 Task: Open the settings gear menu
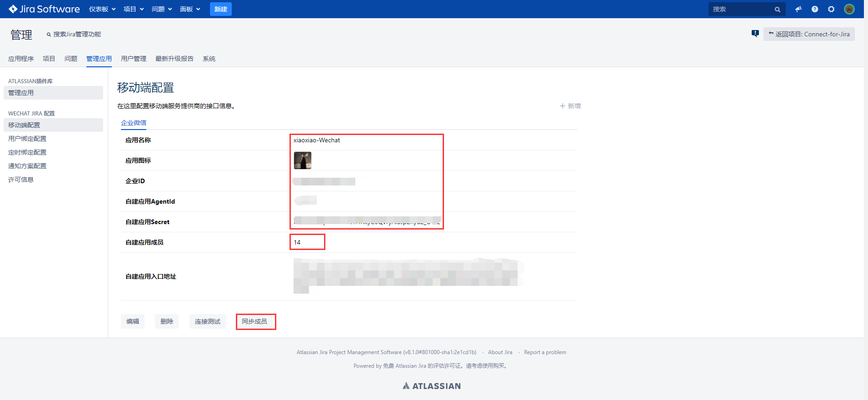pyautogui.click(x=831, y=9)
